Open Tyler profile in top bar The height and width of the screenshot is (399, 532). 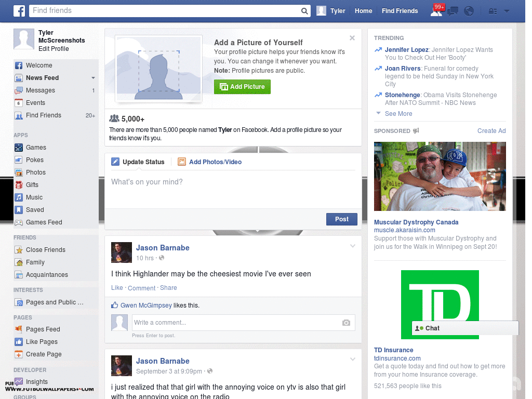pos(331,11)
